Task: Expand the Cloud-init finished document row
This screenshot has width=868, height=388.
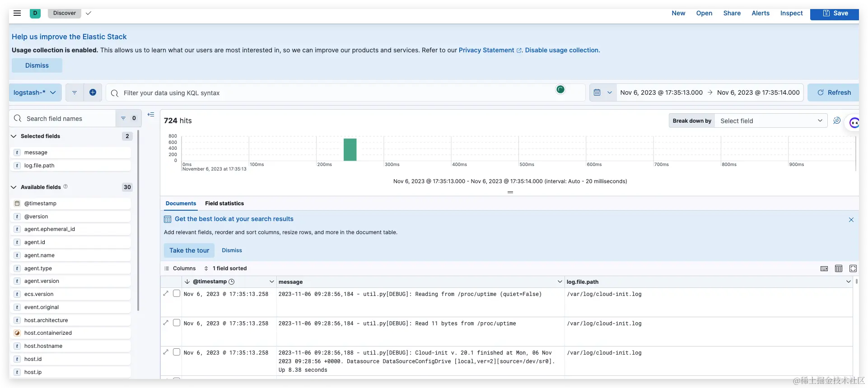Action: point(166,352)
